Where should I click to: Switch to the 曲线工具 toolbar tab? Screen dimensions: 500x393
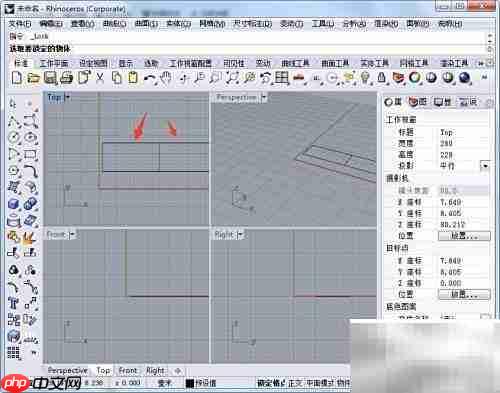coord(295,63)
